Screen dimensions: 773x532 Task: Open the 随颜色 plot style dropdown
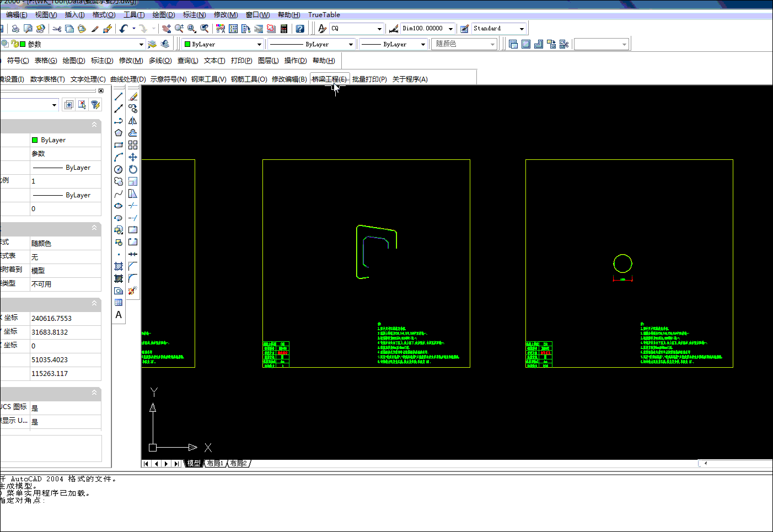[492, 44]
